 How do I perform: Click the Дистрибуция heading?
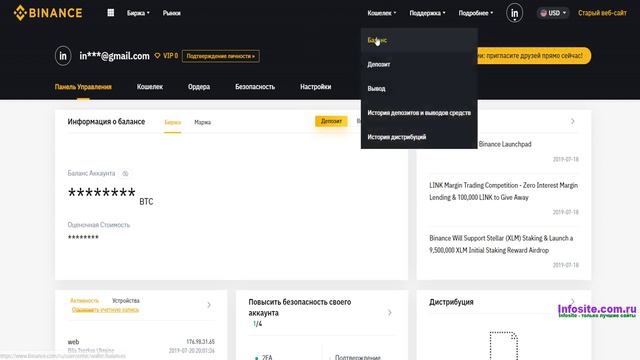(x=451, y=302)
